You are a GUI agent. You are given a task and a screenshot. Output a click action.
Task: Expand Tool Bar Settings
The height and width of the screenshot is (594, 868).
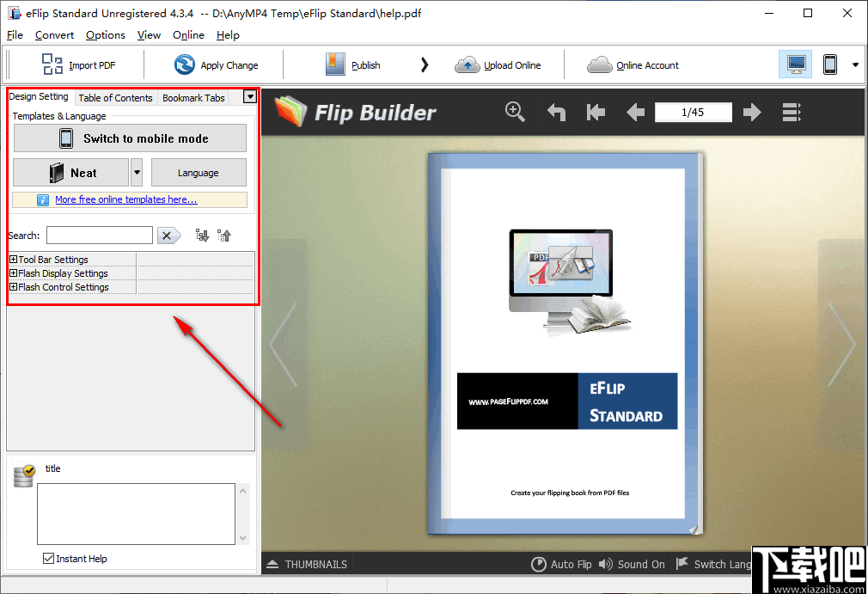[x=13, y=259]
